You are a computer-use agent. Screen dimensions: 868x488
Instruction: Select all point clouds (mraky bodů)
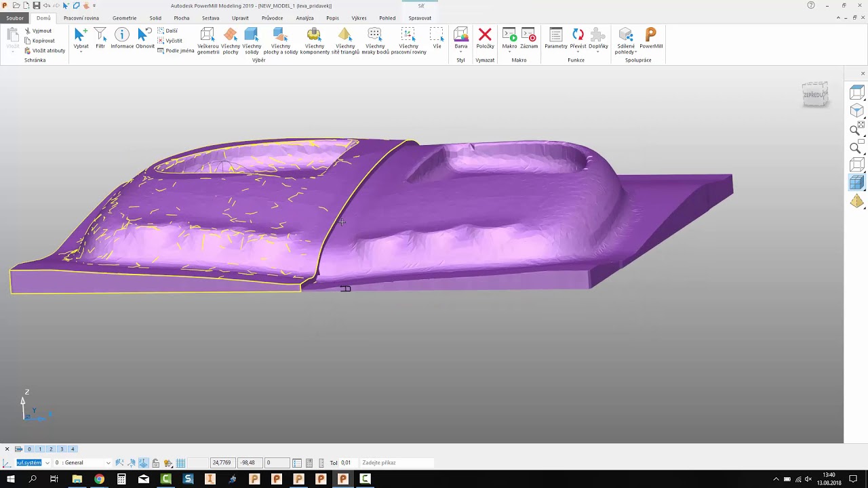tap(375, 41)
